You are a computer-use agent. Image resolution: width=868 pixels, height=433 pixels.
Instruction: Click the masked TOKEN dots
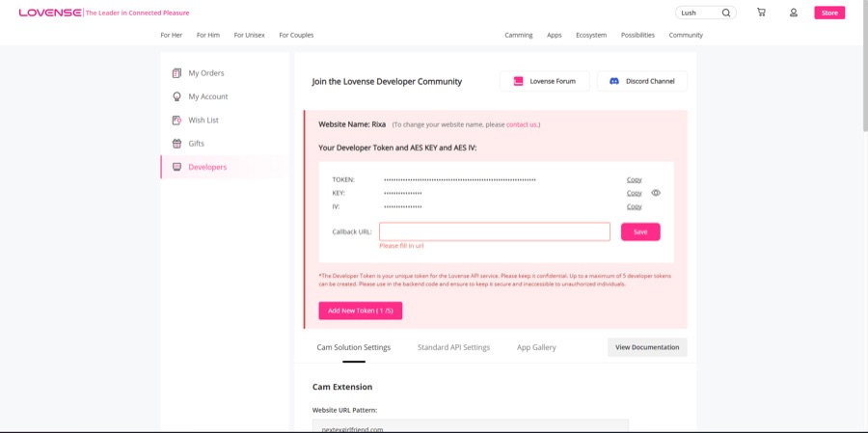459,180
